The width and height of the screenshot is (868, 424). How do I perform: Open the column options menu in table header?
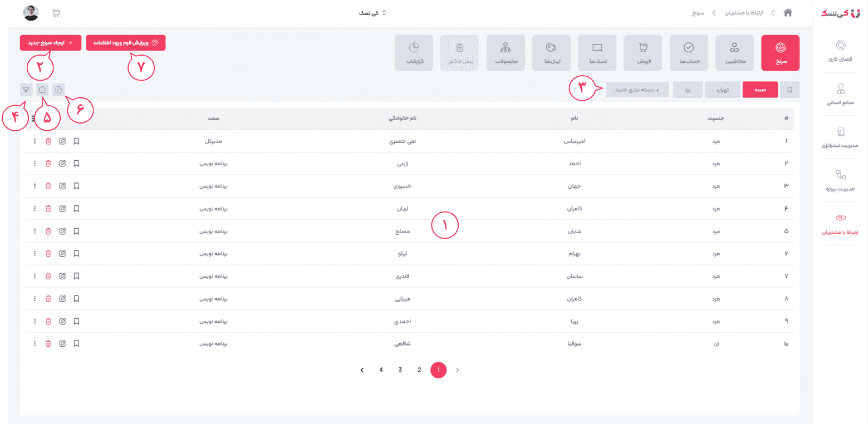34,119
